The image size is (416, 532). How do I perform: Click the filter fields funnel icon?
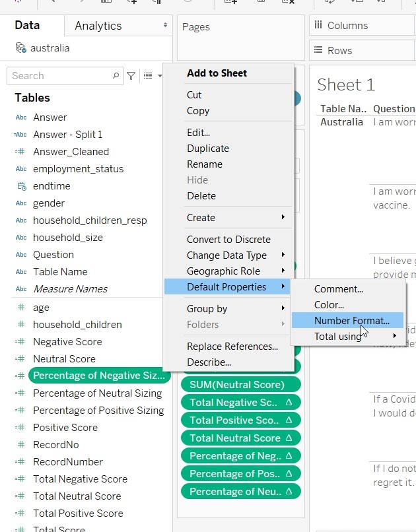click(131, 76)
